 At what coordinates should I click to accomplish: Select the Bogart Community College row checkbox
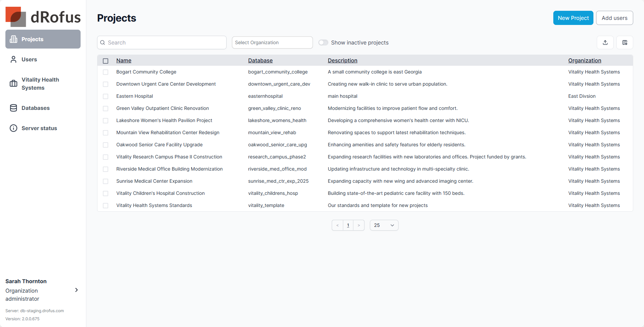point(106,72)
